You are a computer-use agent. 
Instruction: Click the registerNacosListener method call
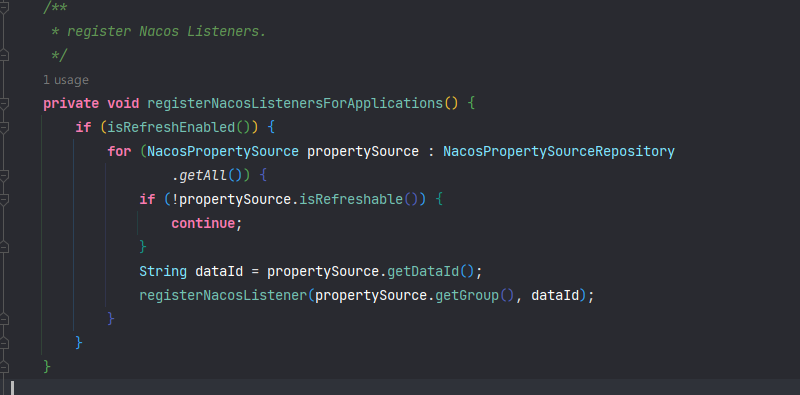coord(223,295)
